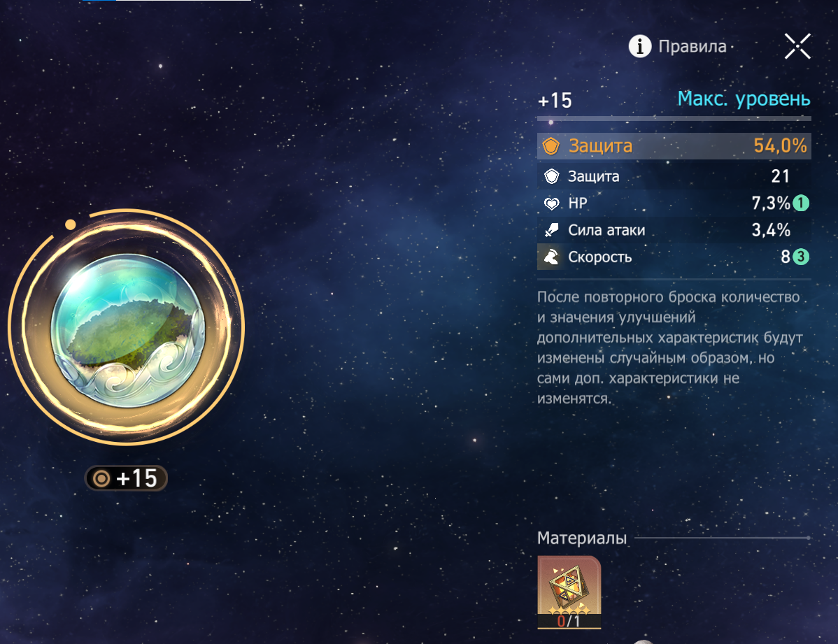Click the +15 level badge under relic

[126, 478]
